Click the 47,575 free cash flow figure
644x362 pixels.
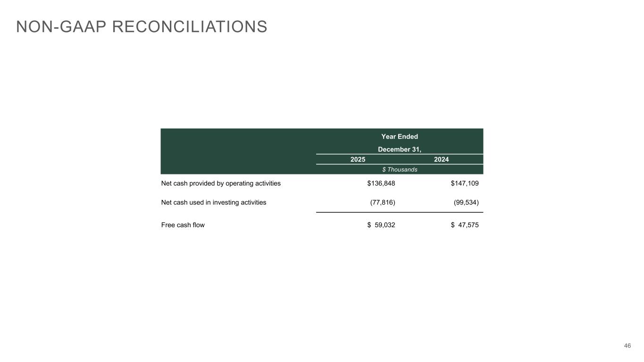pyautogui.click(x=468, y=225)
